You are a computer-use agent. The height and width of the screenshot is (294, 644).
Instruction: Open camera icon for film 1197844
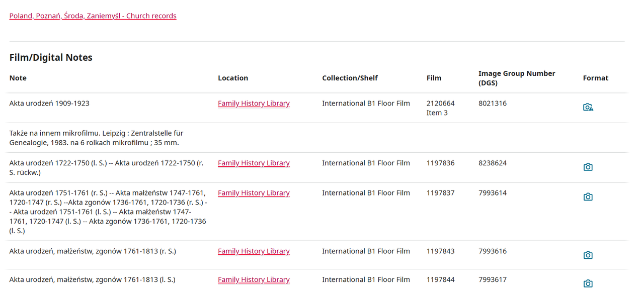[x=588, y=283]
